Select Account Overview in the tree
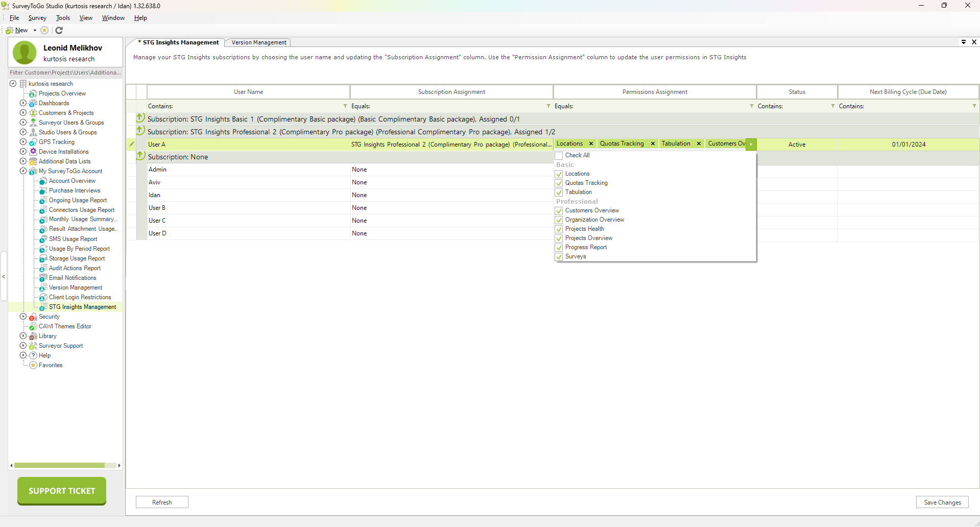The height and width of the screenshot is (527, 980). pos(72,181)
